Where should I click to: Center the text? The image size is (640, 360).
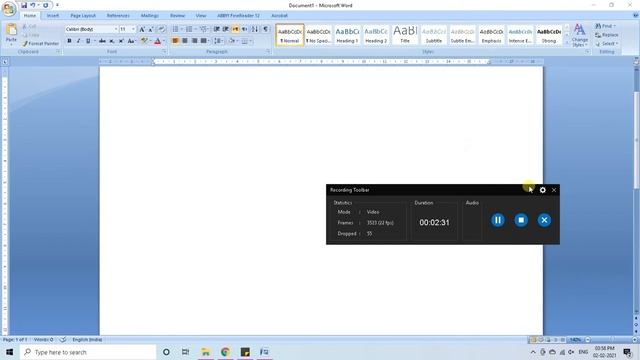(x=185, y=41)
